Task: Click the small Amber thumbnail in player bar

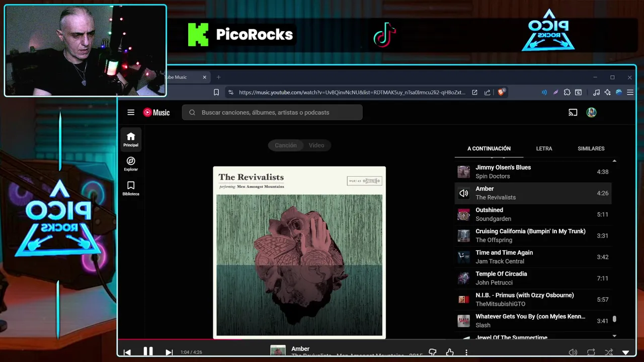Action: (x=278, y=351)
